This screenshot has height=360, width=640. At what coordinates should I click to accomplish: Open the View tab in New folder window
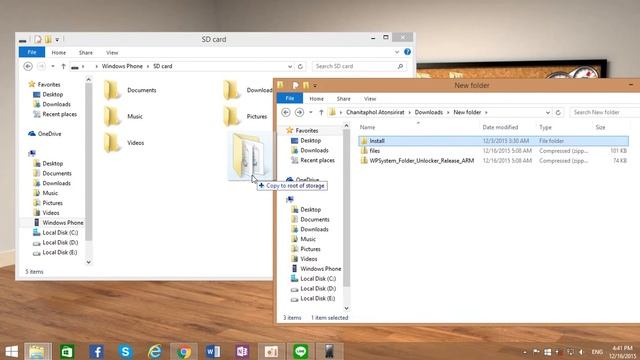[x=370, y=99]
